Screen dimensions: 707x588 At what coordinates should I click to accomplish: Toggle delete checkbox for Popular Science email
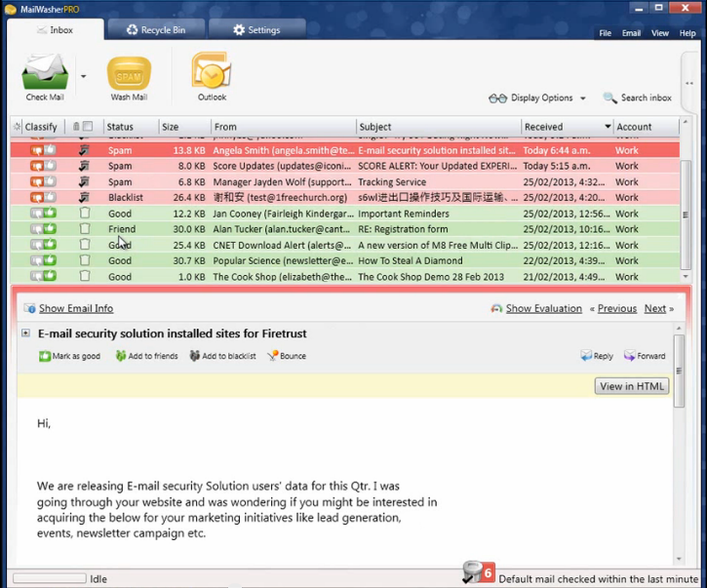pos(84,260)
